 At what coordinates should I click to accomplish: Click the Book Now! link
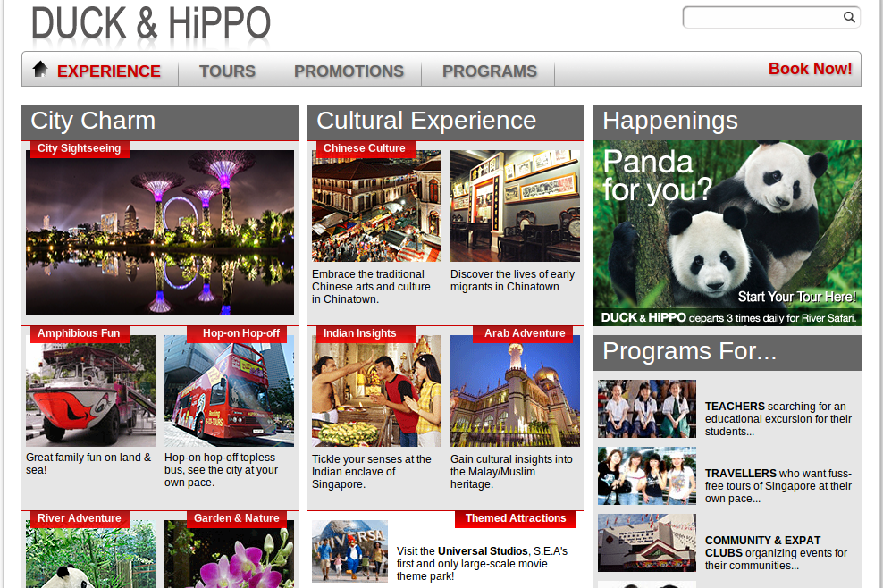point(810,69)
